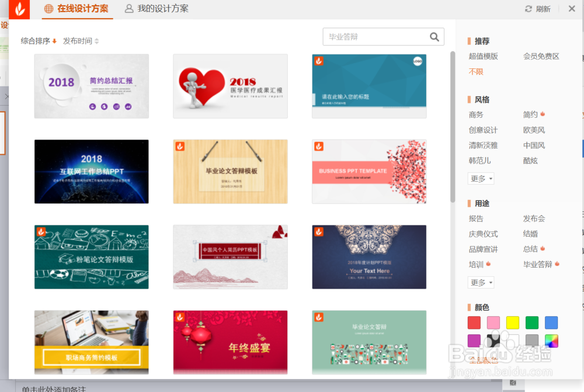Click member badge on 年终盛宴 template
The image size is (584, 392).
(180, 317)
